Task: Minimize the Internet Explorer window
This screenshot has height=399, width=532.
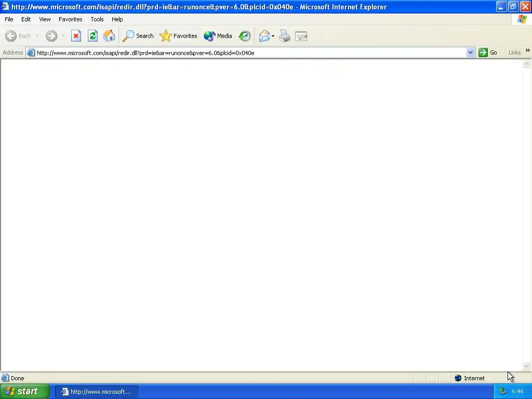Action: (x=501, y=6)
